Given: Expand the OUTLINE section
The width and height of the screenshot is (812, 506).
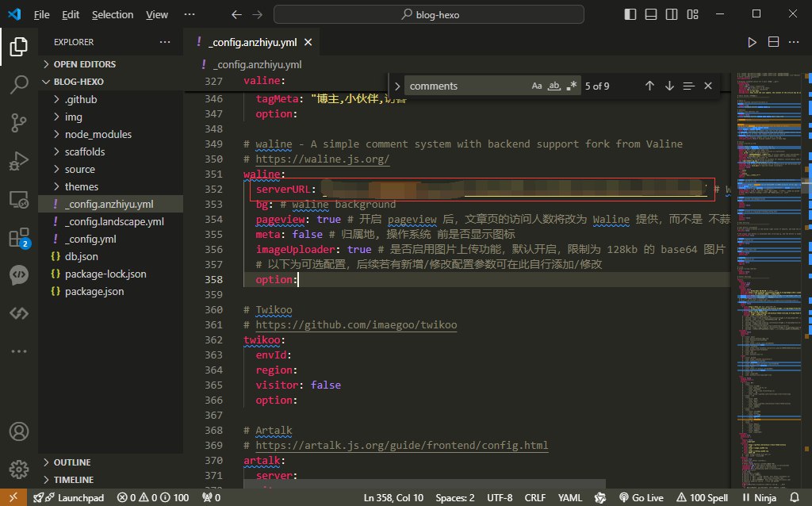Looking at the screenshot, I should [72, 462].
